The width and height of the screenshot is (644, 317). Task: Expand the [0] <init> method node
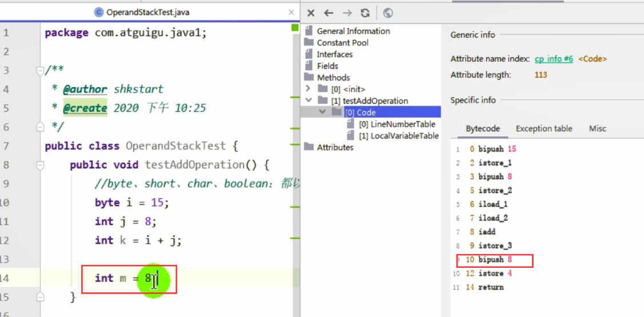pos(309,88)
